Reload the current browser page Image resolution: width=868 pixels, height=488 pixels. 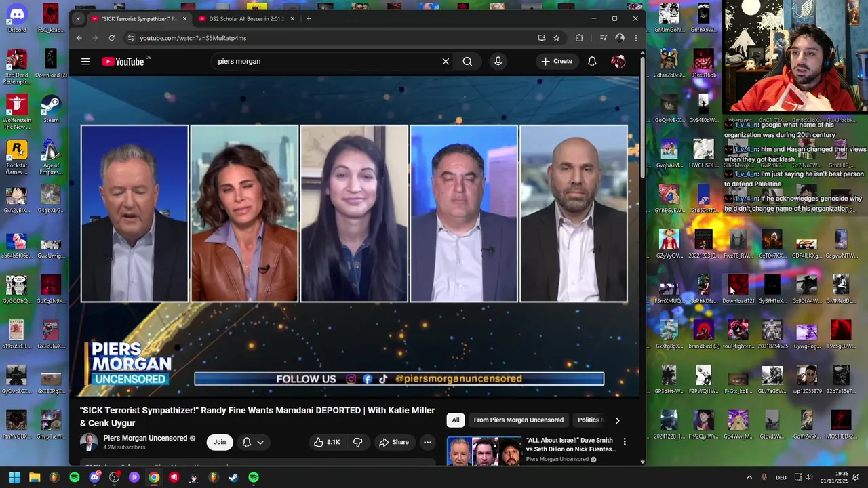click(111, 38)
